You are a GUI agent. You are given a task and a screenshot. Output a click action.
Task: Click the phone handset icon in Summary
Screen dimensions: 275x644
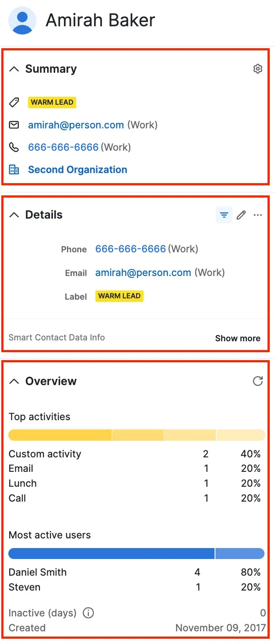[14, 147]
